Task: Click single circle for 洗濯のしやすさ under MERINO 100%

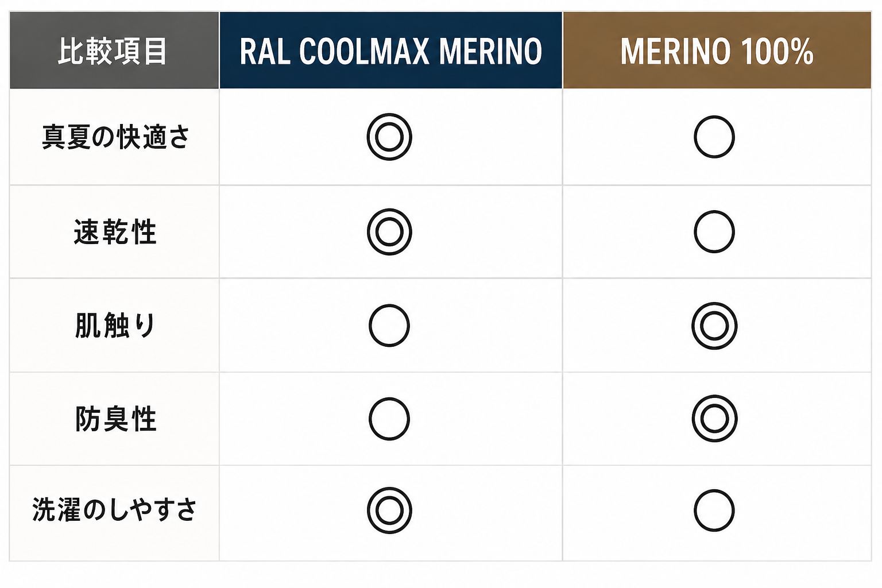Action: (714, 510)
